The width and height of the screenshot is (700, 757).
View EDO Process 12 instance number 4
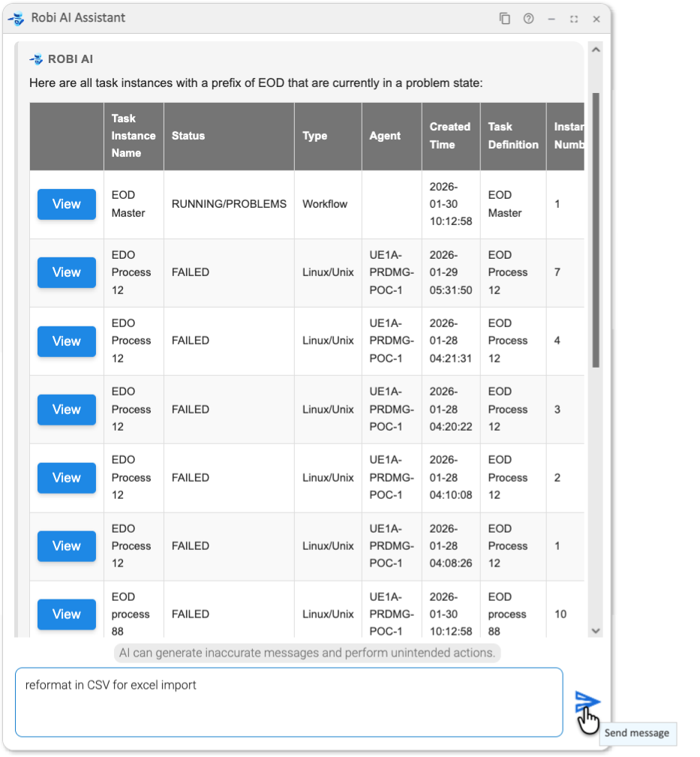click(x=67, y=341)
